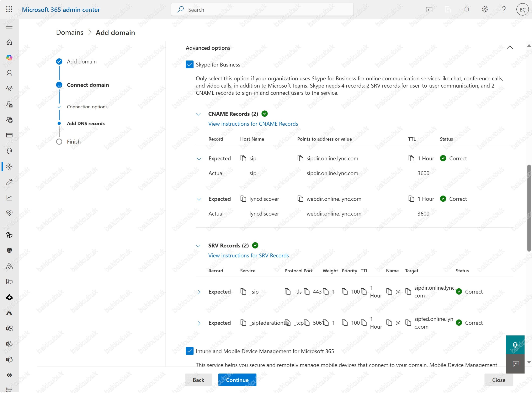Go to Domains breadcrumb
Screen dimensions: 532x393
coord(70,32)
